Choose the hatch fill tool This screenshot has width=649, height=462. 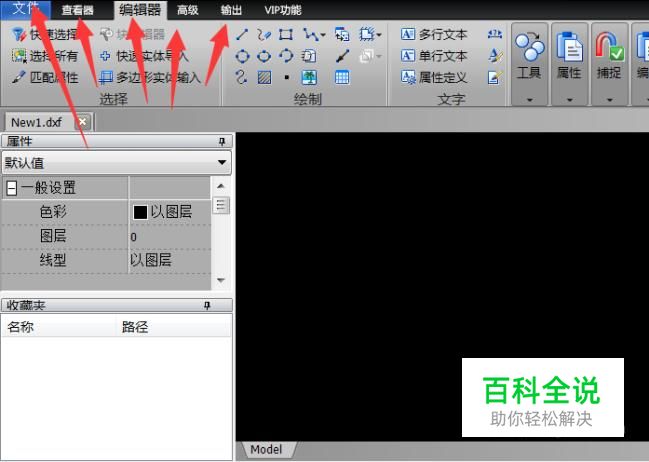(x=264, y=77)
